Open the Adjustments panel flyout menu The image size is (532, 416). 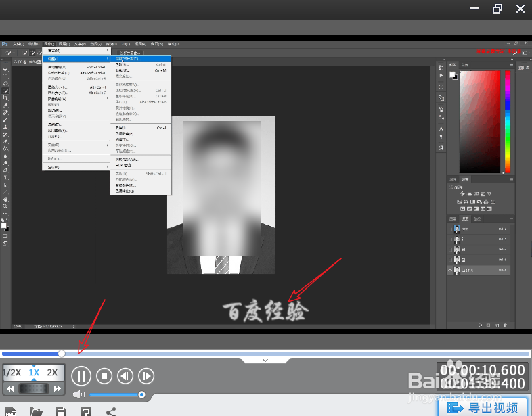512,179
